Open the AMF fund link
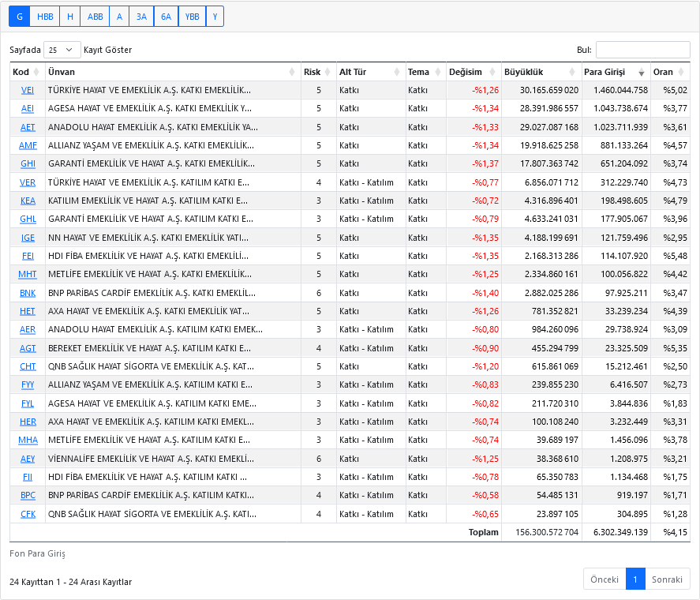This screenshot has height=600, width=700. [28, 145]
